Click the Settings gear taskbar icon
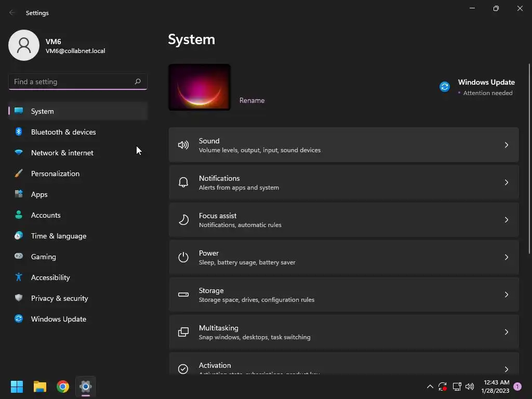Viewport: 532px width, 399px height. 86,387
